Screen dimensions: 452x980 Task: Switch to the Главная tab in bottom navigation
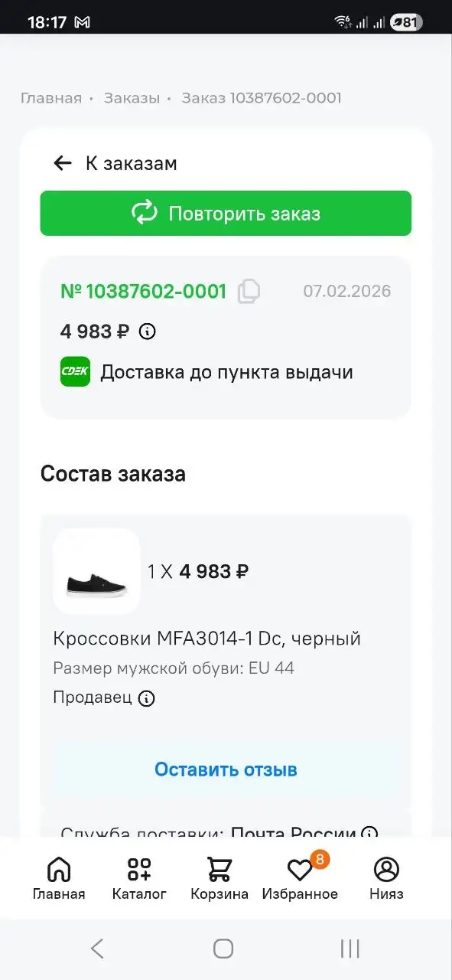pos(59,877)
